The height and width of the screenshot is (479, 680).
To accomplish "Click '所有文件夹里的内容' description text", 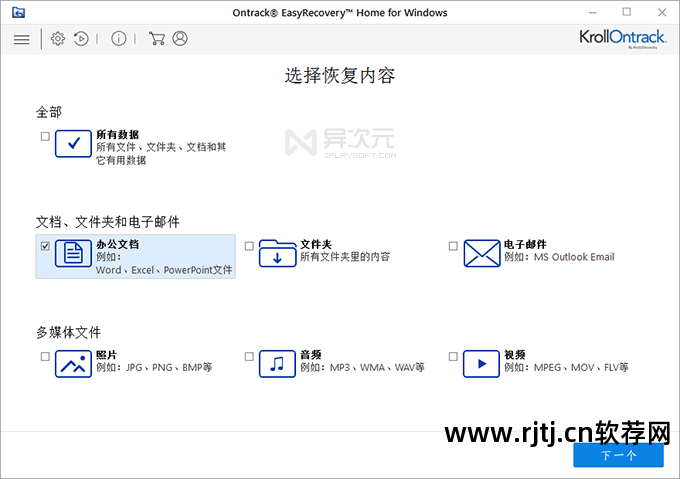I will (345, 257).
